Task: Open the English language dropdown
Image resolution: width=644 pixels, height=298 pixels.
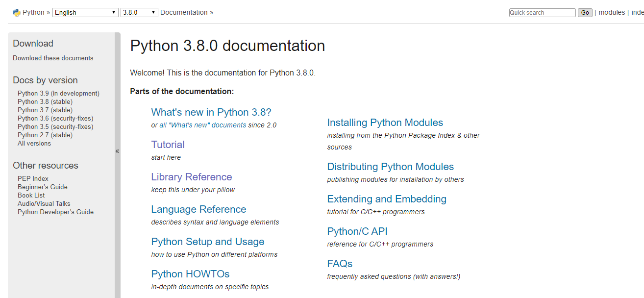Action: pos(86,13)
